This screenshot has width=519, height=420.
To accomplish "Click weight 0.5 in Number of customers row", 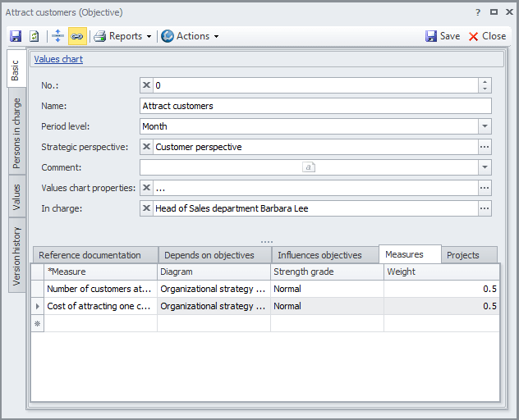I will (442, 289).
